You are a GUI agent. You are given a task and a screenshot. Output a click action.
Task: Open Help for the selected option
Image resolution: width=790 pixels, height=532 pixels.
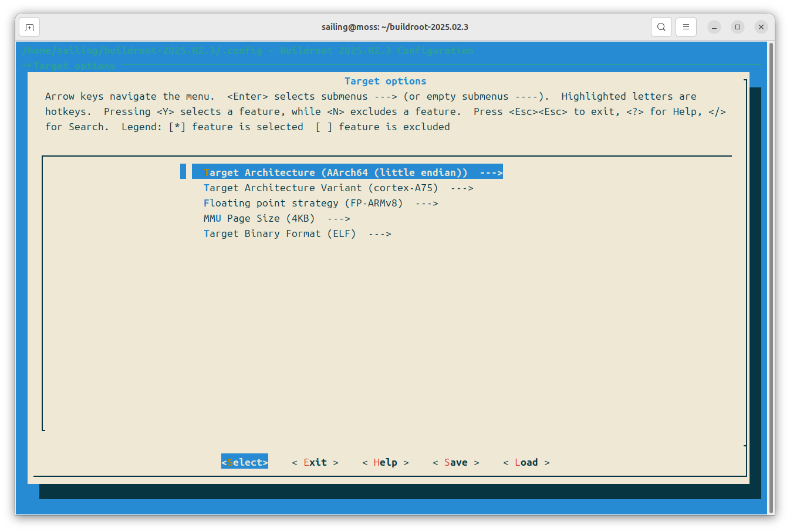point(385,462)
